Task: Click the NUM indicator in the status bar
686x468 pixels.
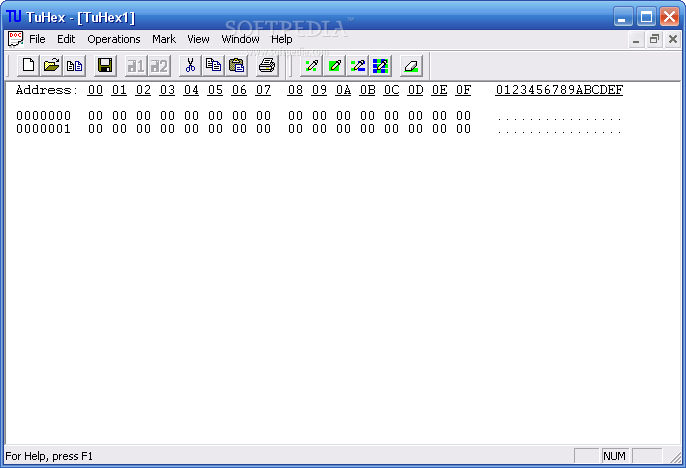Action: point(614,456)
